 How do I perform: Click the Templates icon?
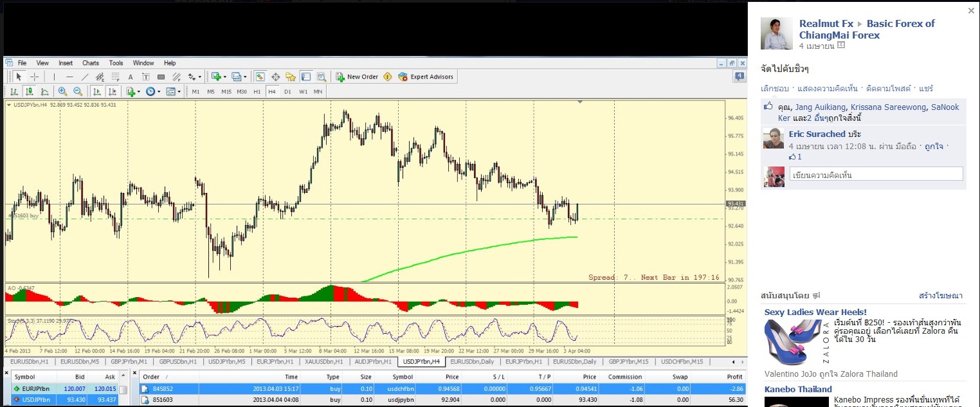tap(171, 91)
